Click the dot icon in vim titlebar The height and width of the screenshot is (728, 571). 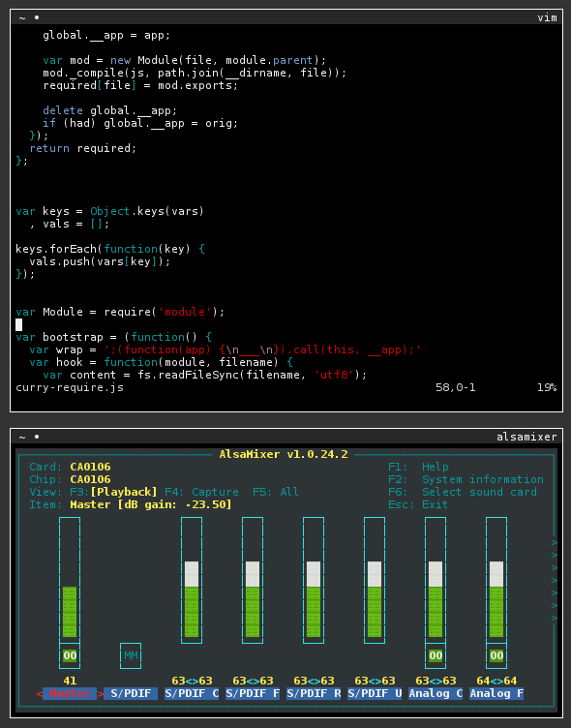(x=37, y=17)
